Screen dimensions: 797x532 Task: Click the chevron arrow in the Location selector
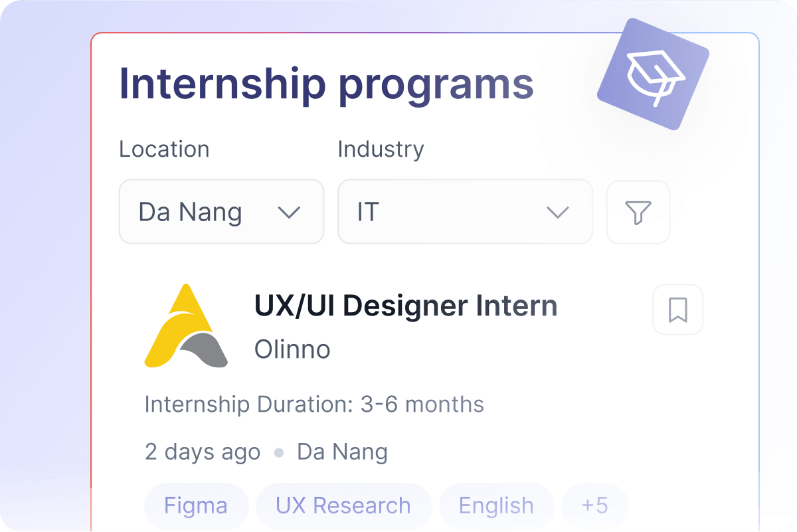pyautogui.click(x=290, y=212)
